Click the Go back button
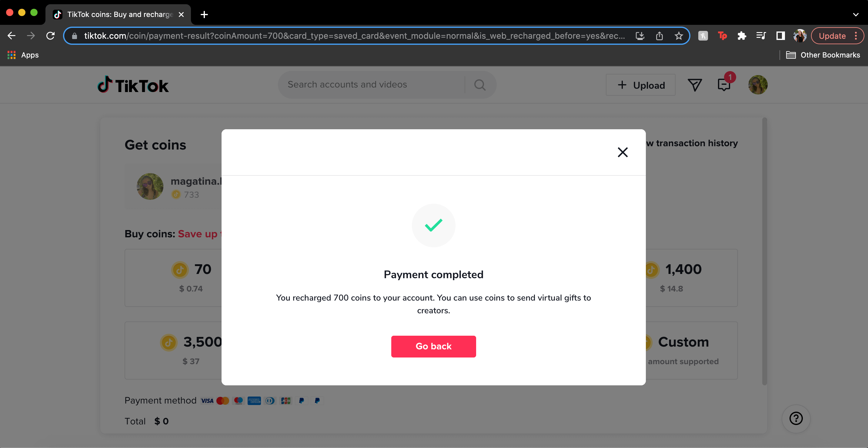This screenshot has width=868, height=448. tap(433, 346)
